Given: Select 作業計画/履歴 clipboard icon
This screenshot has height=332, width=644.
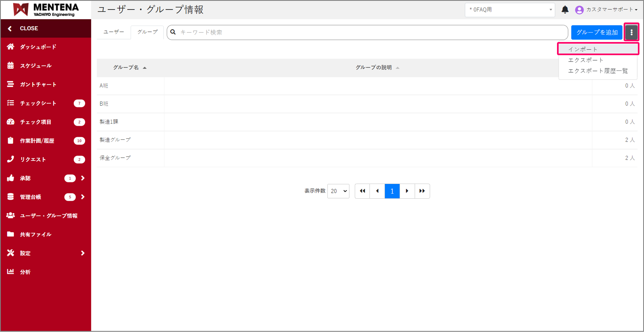Looking at the screenshot, I should (x=10, y=141).
